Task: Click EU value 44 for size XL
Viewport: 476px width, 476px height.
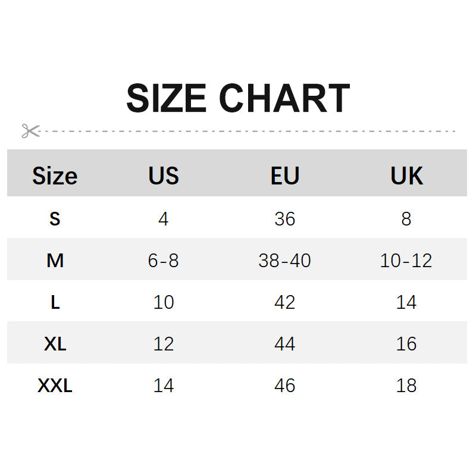Action: [x=285, y=344]
